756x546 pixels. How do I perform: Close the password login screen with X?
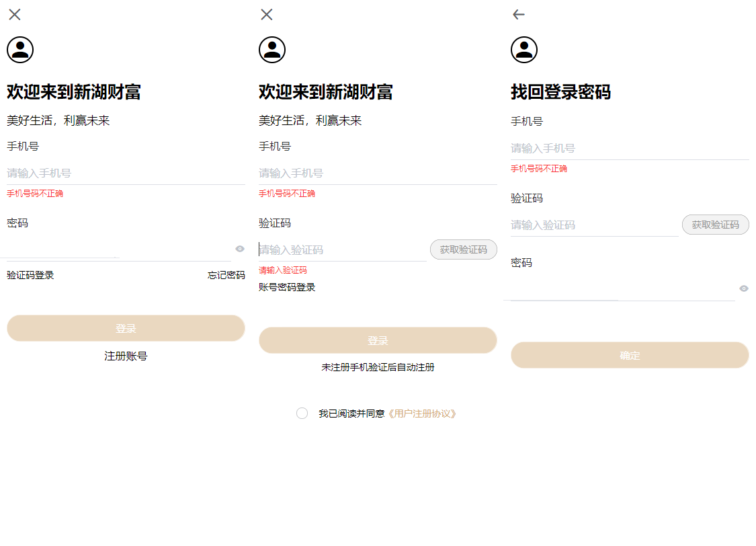pyautogui.click(x=15, y=15)
